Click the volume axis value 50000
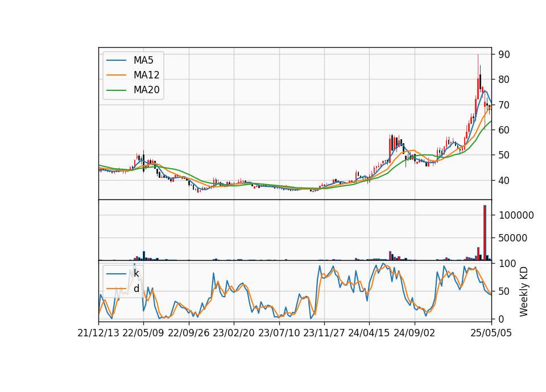This screenshot has height=392, width=546. pos(513,238)
